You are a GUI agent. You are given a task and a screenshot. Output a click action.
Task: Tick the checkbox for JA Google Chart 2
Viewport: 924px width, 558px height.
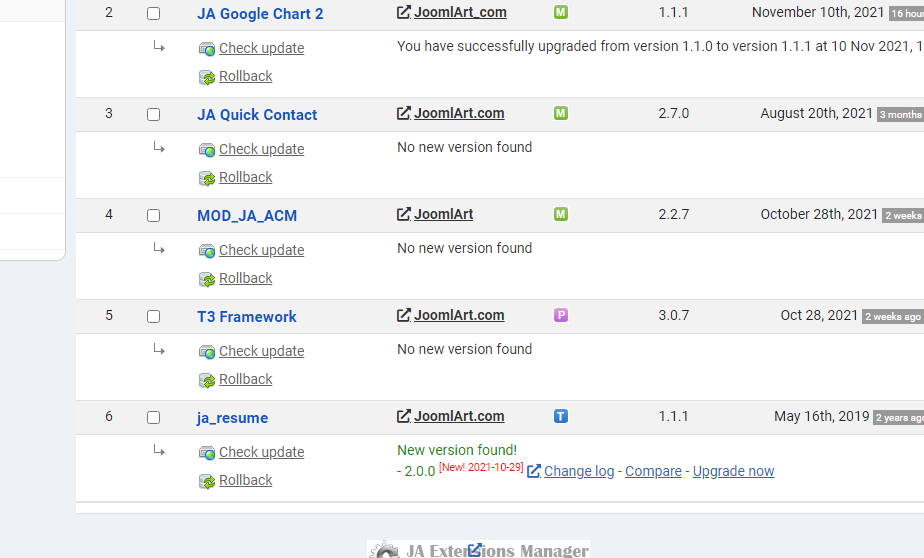tap(153, 14)
